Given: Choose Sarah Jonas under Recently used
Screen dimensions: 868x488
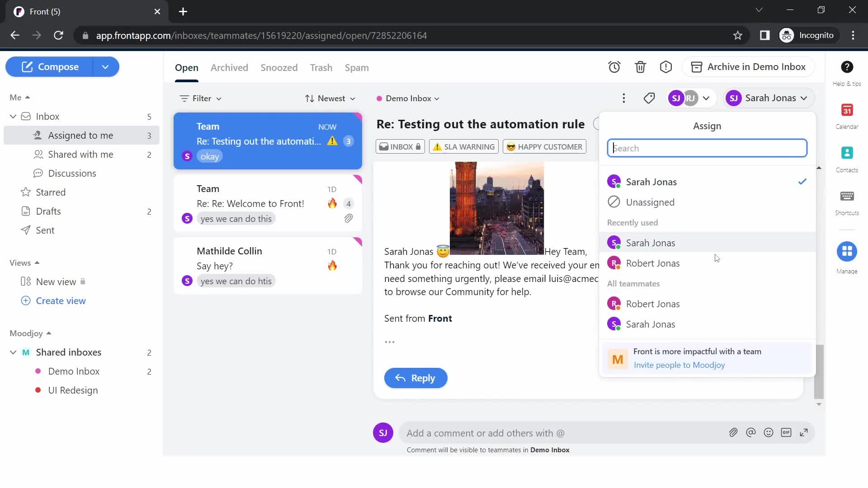Looking at the screenshot, I should (707, 243).
